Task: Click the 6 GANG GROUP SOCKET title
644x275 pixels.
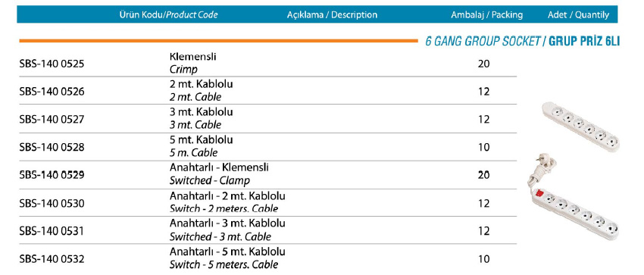Action: (483, 42)
